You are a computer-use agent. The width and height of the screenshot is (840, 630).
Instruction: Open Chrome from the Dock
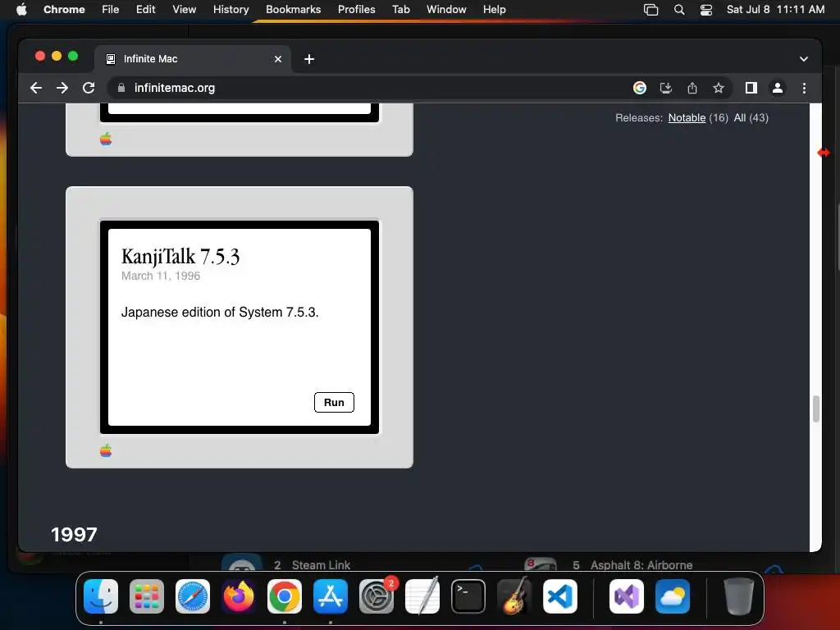tap(285, 596)
